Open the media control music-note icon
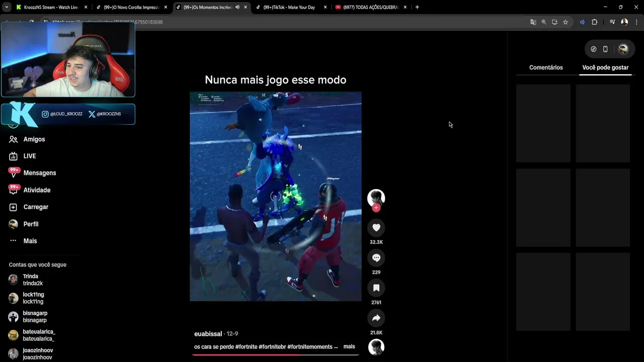 pyautogui.click(x=612, y=22)
